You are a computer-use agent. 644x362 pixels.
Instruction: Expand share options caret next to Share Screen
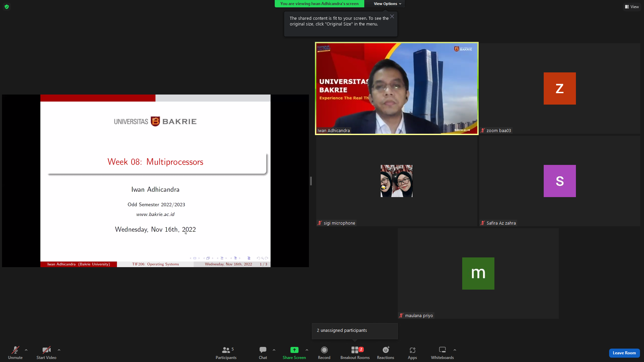[x=307, y=350]
